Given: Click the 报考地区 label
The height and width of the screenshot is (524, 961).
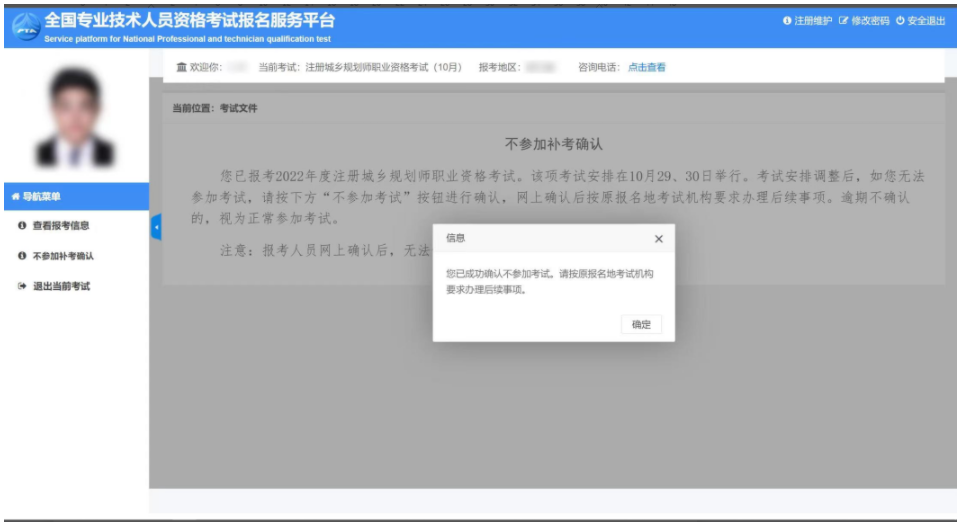Looking at the screenshot, I should 499,67.
